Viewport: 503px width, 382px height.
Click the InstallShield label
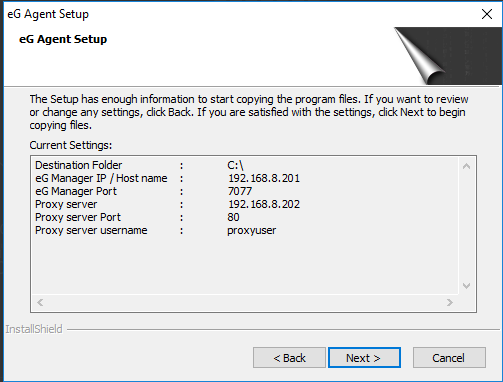pyautogui.click(x=34, y=329)
